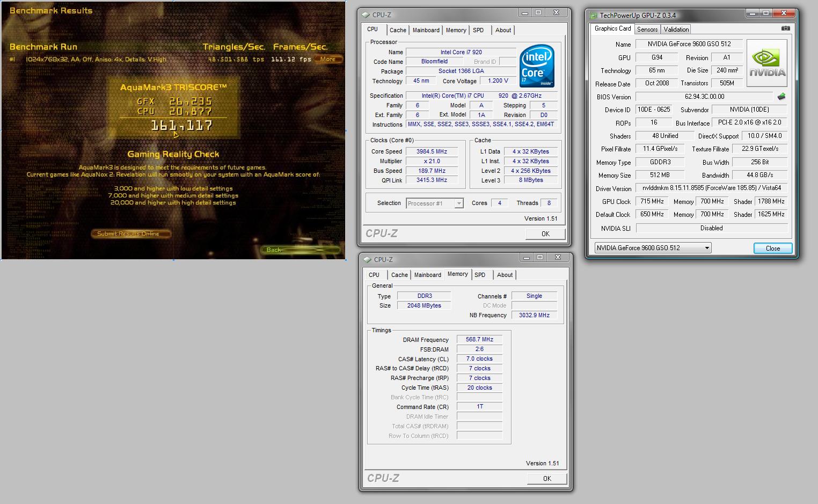Switch to Validation tab in GPU-Z
The height and width of the screenshot is (504, 818).
pyautogui.click(x=676, y=30)
